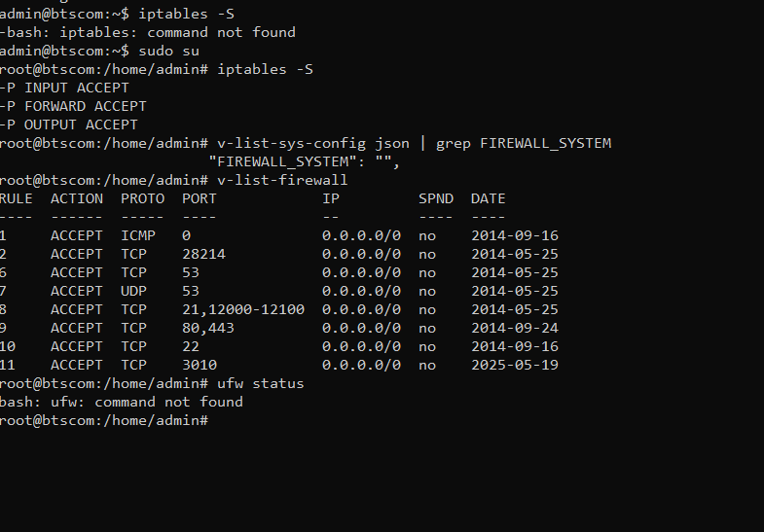764x532 pixels.
Task: Click the UDP protocol in rule 7
Action: click(133, 291)
